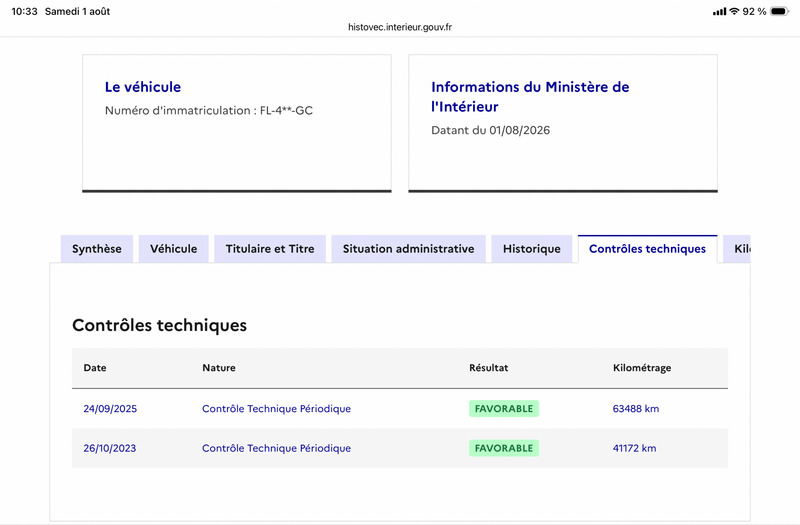The image size is (800, 525).
Task: Tap the histovec.interieur.gouv.fr address bar
Action: pos(400,27)
